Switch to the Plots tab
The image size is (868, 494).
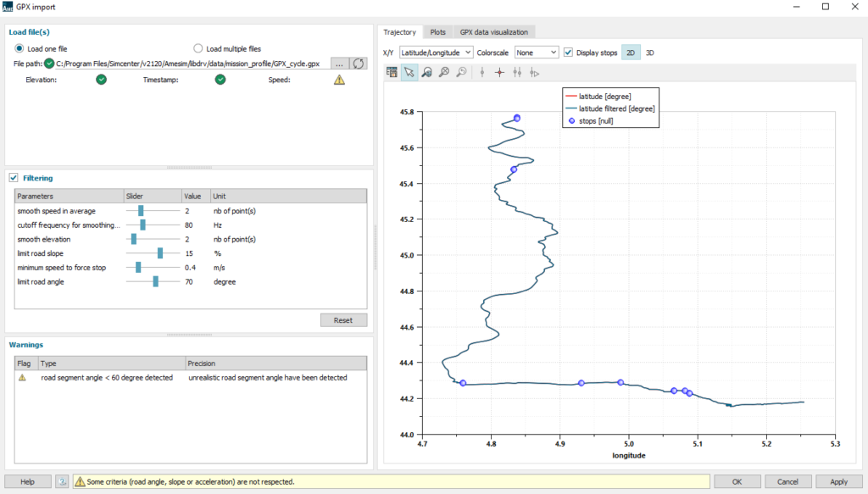(x=437, y=32)
